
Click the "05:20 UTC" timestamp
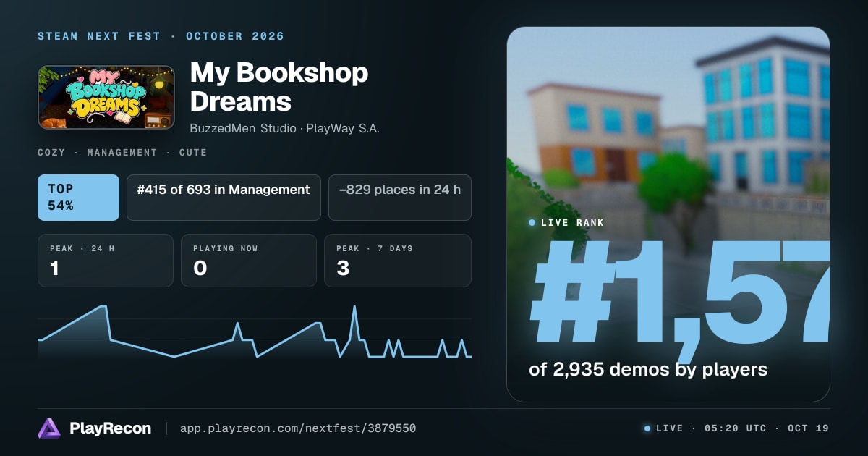click(734, 428)
